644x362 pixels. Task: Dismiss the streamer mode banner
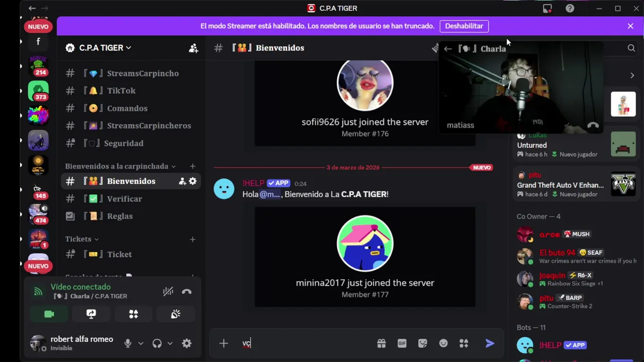pos(630,26)
